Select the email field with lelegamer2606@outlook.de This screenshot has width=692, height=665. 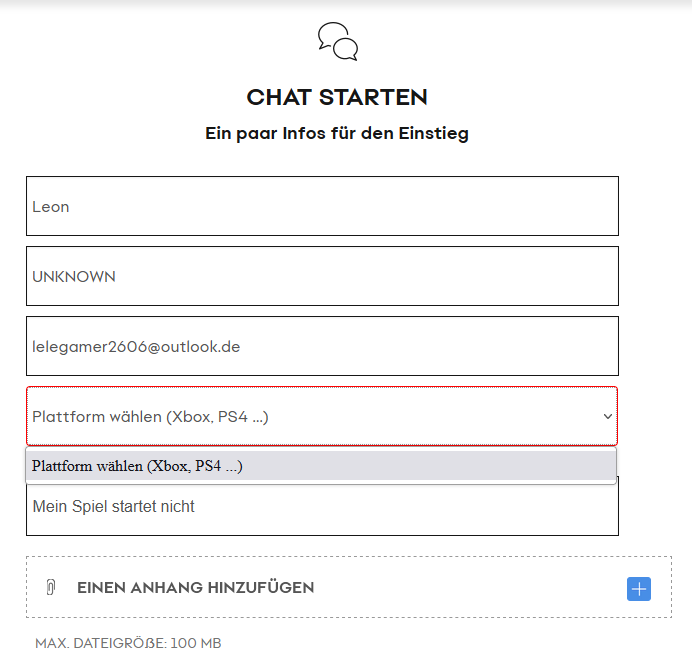(x=322, y=346)
